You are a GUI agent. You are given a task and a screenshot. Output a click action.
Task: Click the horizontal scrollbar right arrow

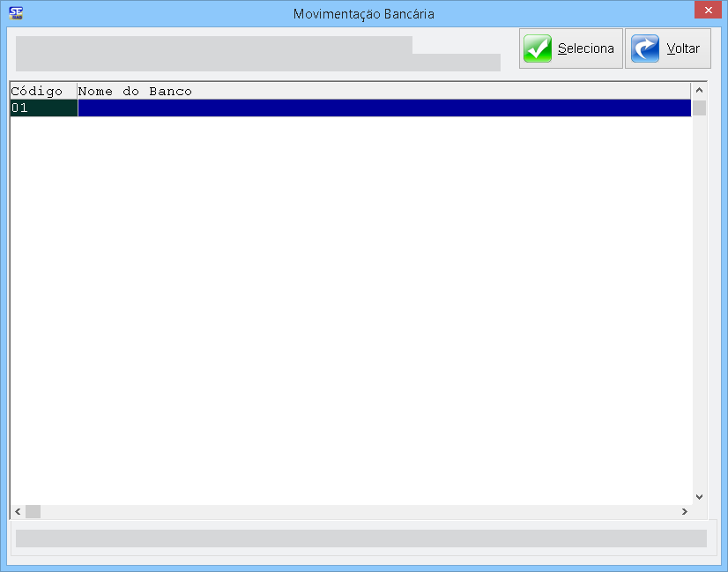683,512
